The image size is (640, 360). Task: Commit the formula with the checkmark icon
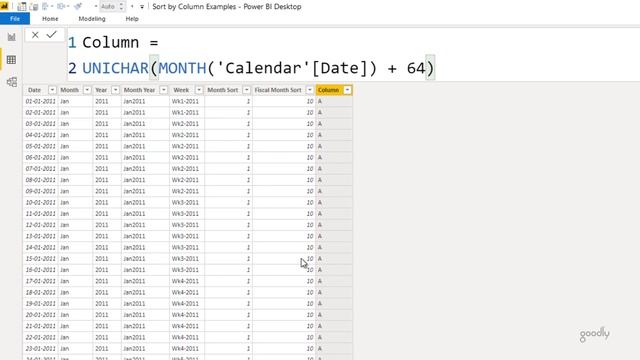tap(51, 35)
